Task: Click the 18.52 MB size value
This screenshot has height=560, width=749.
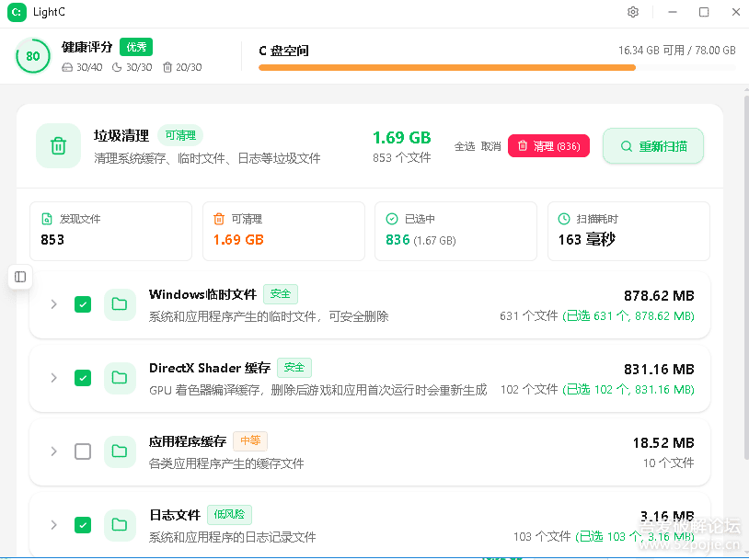Action: click(x=663, y=442)
